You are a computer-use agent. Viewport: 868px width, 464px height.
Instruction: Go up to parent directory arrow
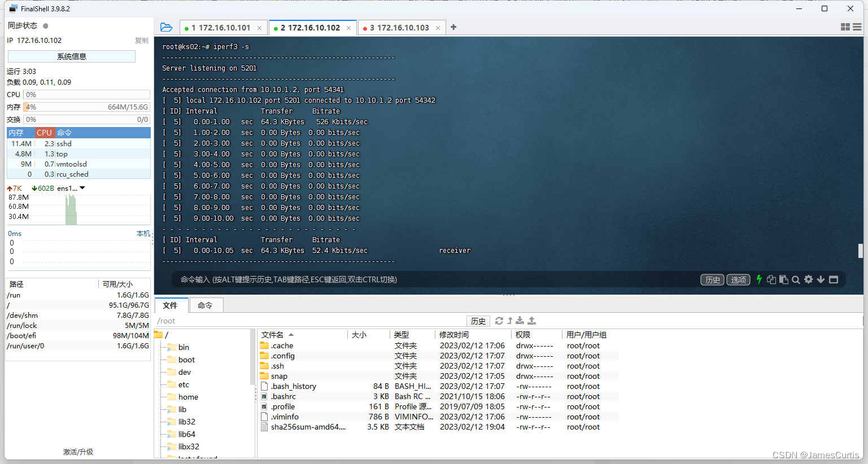click(510, 321)
